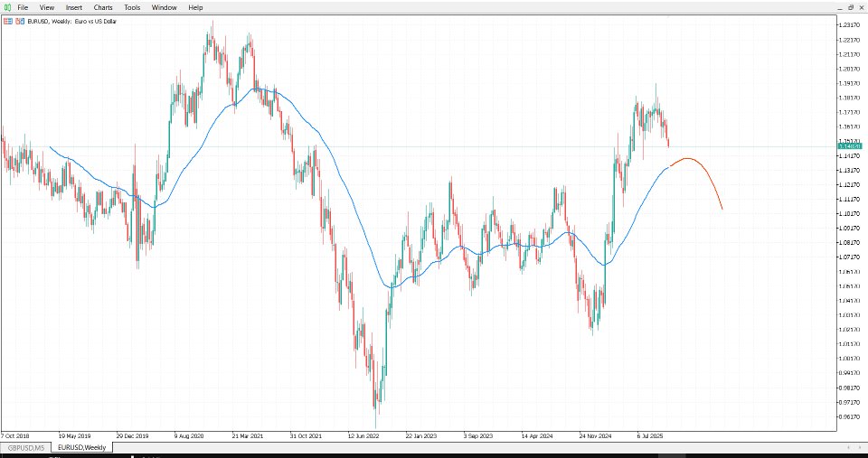Click the 12 Jun 2022 date label
The height and width of the screenshot is (458, 868).
click(x=363, y=435)
